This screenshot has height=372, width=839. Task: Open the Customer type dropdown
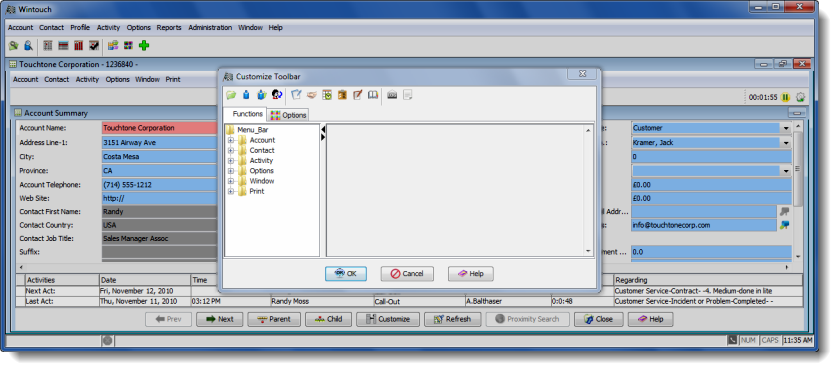pyautogui.click(x=786, y=128)
